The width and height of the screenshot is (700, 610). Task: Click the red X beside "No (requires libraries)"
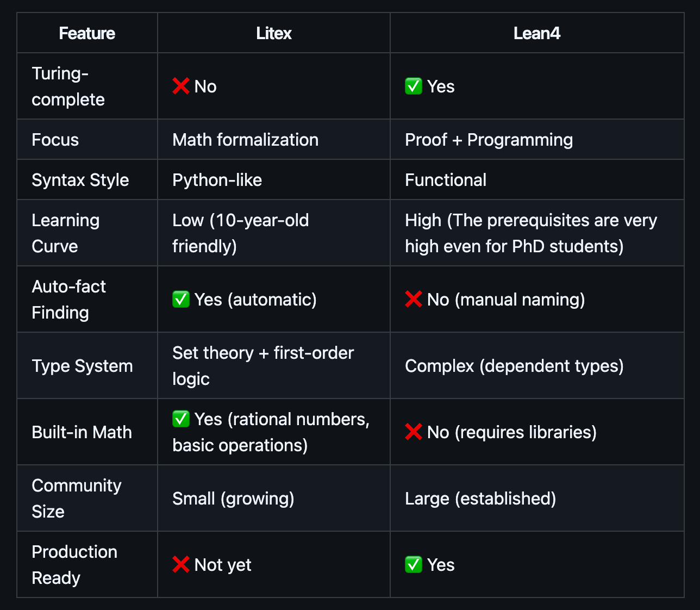coord(413,432)
